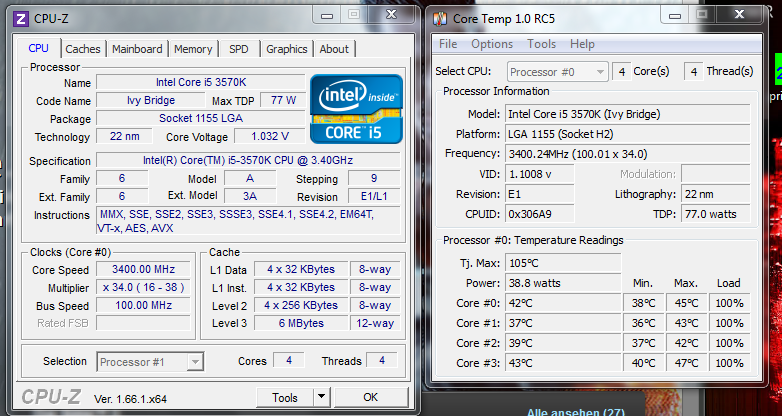The width and height of the screenshot is (782, 416).
Task: Click the Core #2 temperature 39°C
Action: [x=563, y=343]
